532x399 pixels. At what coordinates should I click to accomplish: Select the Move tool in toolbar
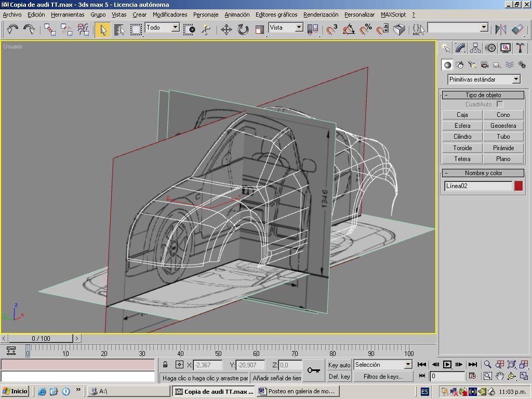pyautogui.click(x=226, y=30)
